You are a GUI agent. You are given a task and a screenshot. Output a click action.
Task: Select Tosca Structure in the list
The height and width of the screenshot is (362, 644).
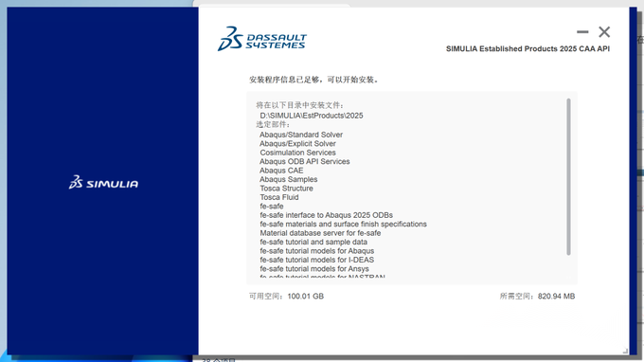click(286, 189)
